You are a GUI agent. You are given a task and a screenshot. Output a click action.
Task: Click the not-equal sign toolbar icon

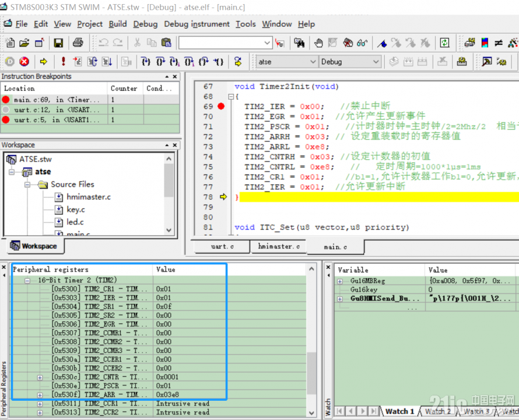point(499,43)
